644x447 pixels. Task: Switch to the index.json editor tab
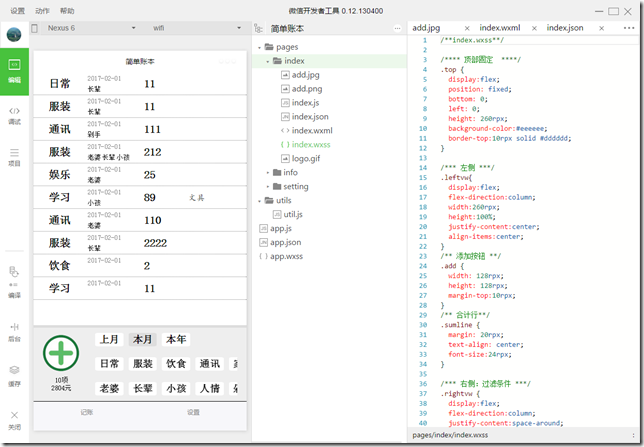point(565,28)
